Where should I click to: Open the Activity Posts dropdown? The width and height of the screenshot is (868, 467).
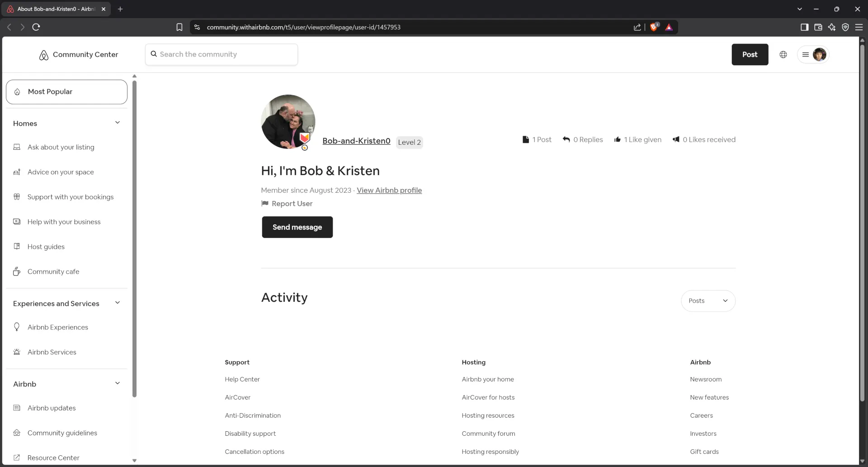point(708,301)
